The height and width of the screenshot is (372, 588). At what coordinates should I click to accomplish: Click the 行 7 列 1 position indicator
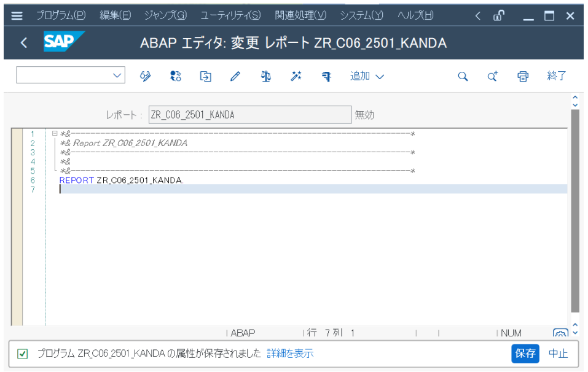(x=331, y=333)
